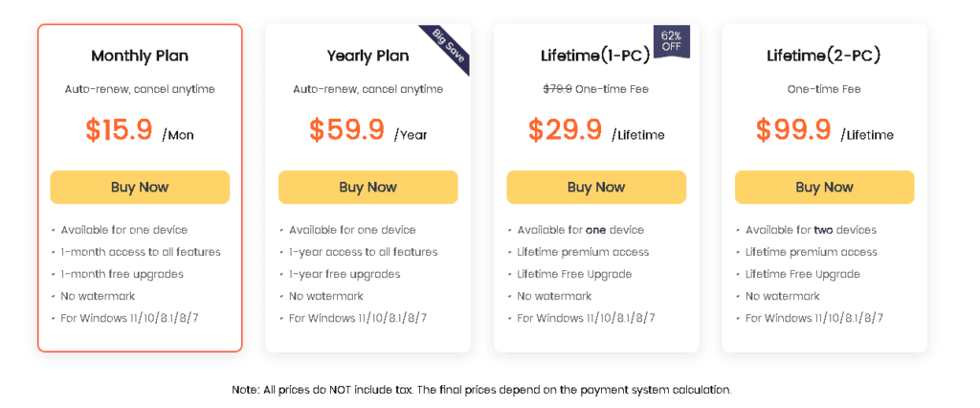The width and height of the screenshot is (980, 408).
Task: Click the $29.9 lifetime price
Action: (x=566, y=130)
